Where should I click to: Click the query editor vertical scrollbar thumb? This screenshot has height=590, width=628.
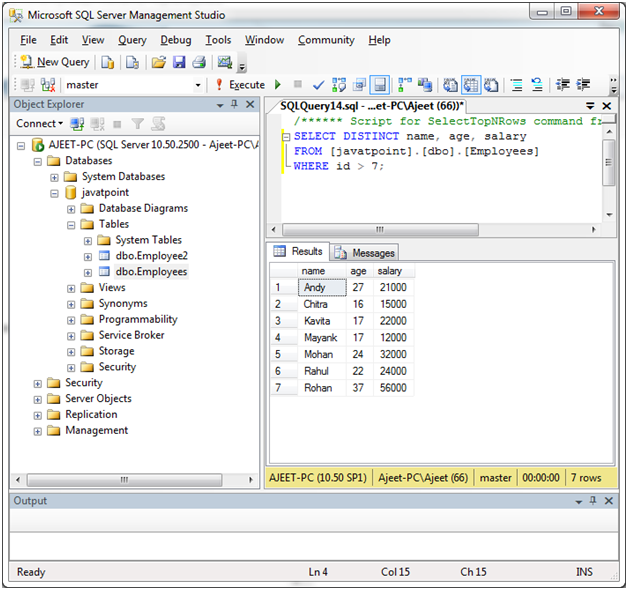pyautogui.click(x=608, y=162)
